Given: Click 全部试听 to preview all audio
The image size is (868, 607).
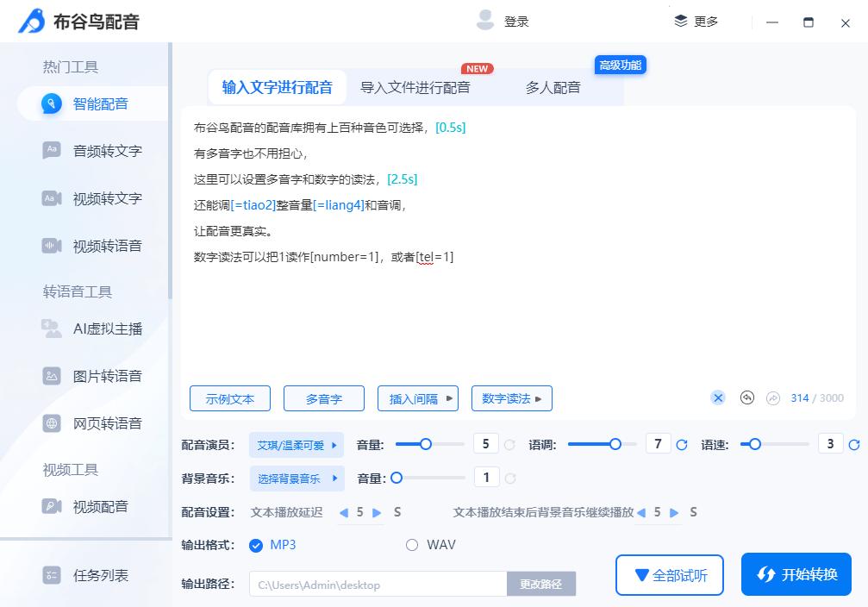Looking at the screenshot, I should pyautogui.click(x=670, y=574).
